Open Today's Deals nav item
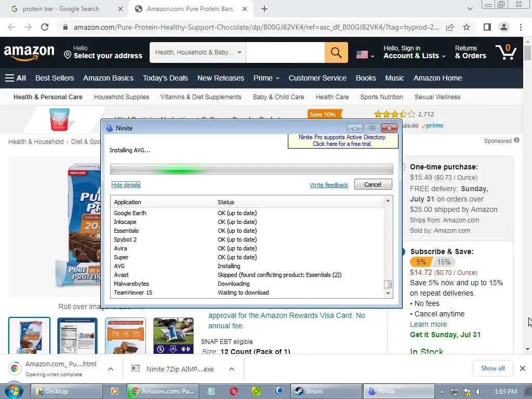This screenshot has width=532, height=399. coord(165,78)
